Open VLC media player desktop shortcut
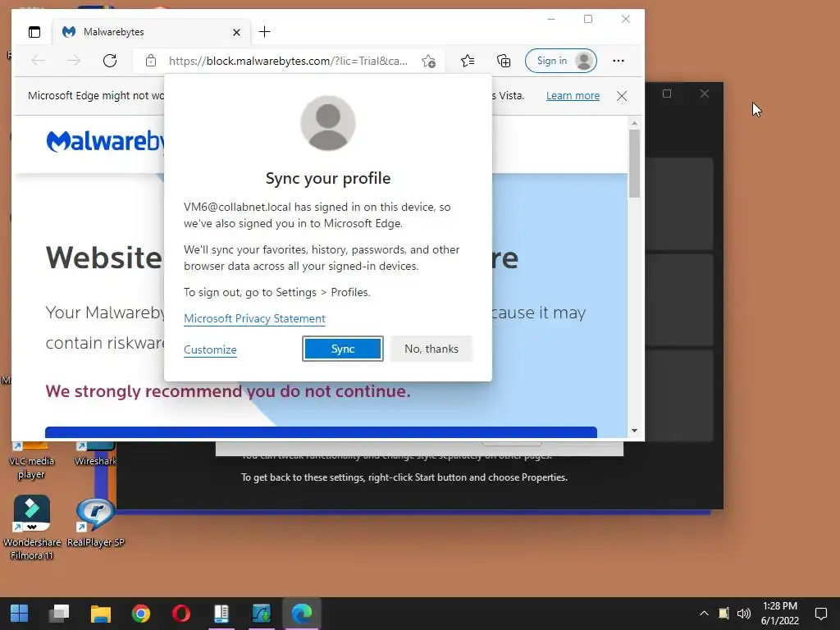The image size is (840, 630). (32, 461)
